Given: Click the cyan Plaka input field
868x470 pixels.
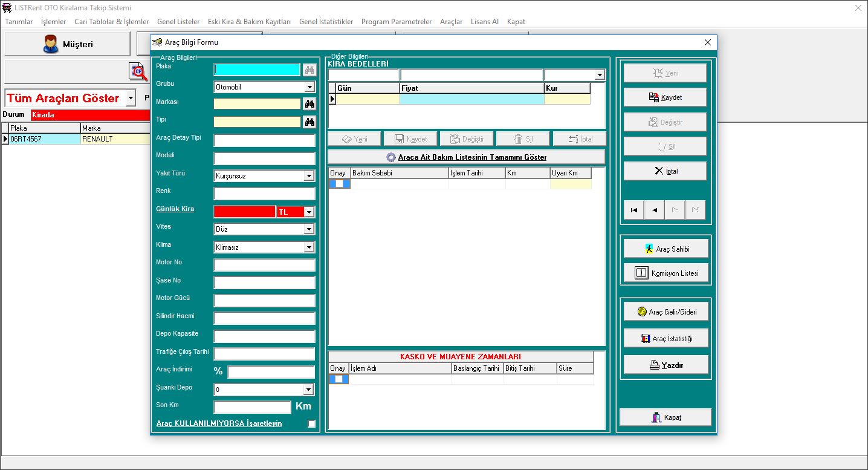Looking at the screenshot, I should 257,70.
